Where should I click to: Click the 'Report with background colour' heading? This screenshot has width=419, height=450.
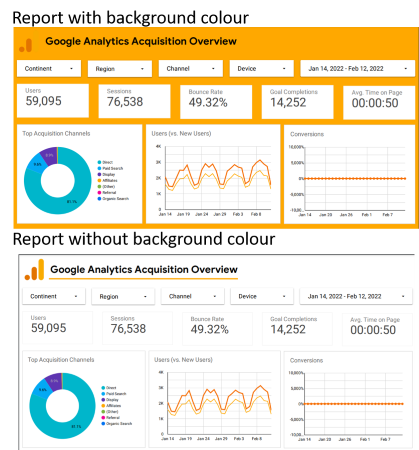(130, 17)
